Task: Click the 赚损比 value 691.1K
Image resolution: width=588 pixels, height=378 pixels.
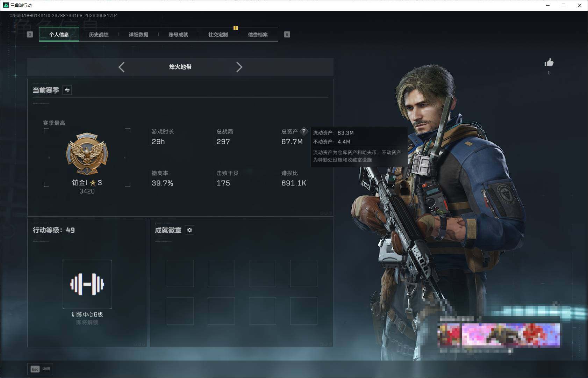Action: click(x=294, y=183)
